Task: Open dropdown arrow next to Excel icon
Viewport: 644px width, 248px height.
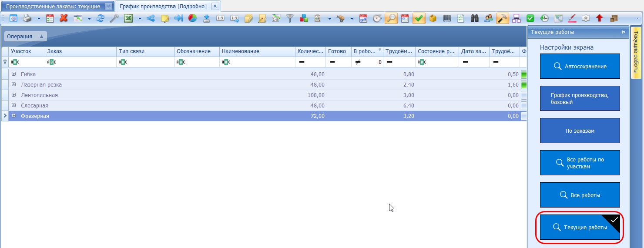Action: tap(140, 18)
